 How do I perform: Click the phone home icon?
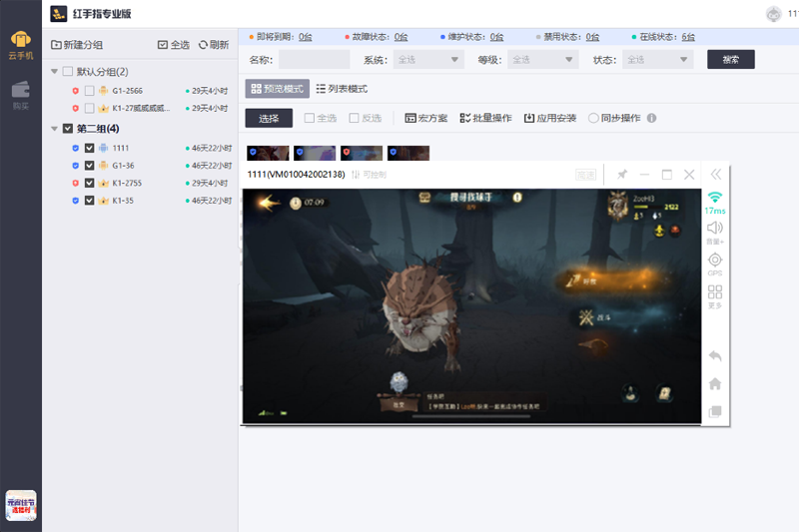(715, 384)
